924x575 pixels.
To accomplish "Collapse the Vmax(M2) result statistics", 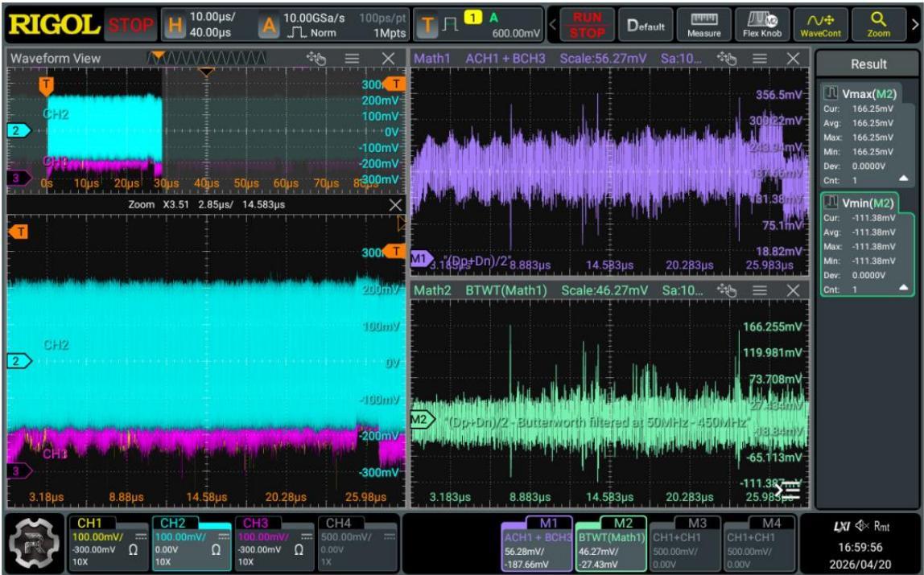I will pyautogui.click(x=903, y=179).
